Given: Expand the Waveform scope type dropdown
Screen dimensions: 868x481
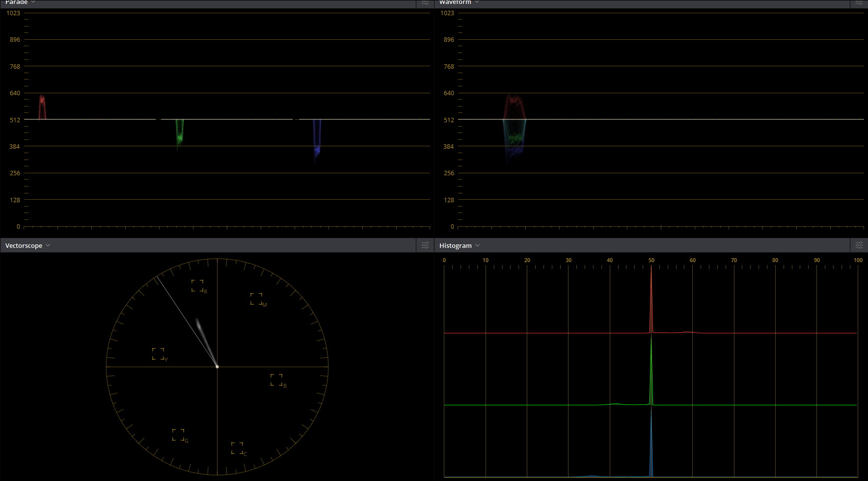Looking at the screenshot, I should tap(476, 2).
